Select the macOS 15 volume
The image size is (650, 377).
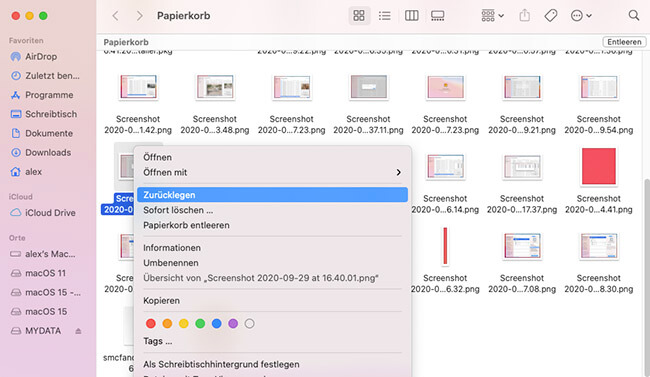tap(39, 311)
